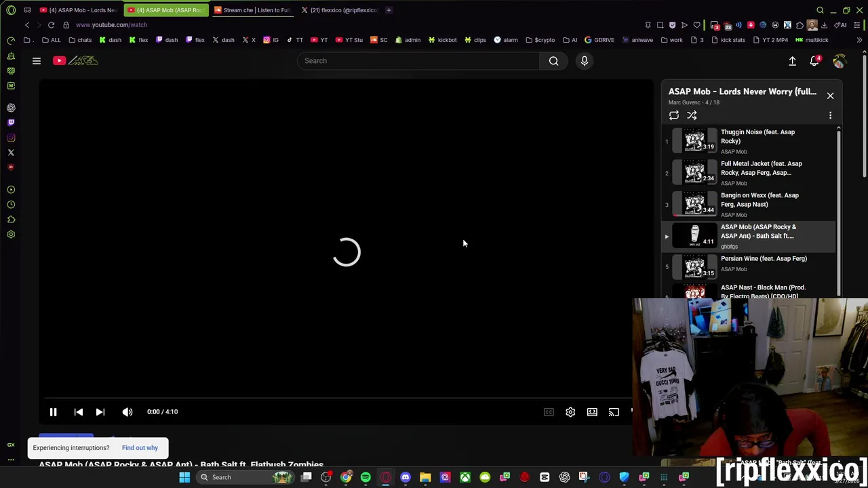The height and width of the screenshot is (488, 868).
Task: Run search with the magnifier button
Action: point(554,61)
